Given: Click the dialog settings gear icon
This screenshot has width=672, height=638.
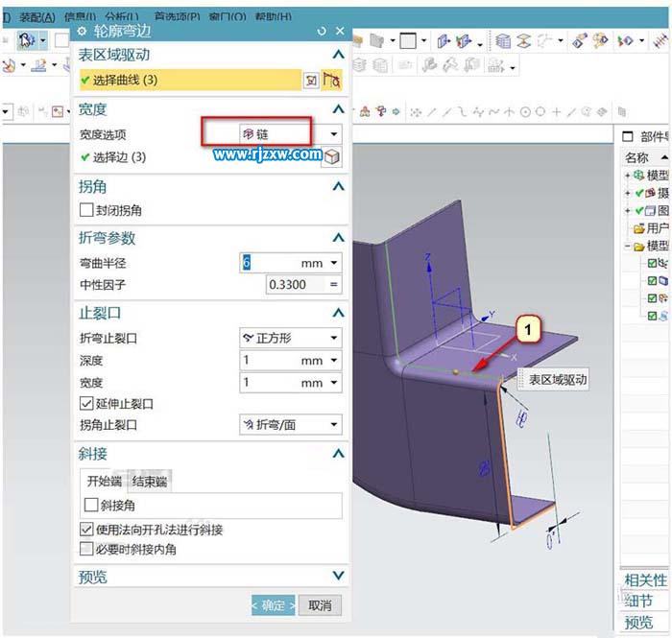Looking at the screenshot, I should (82, 31).
